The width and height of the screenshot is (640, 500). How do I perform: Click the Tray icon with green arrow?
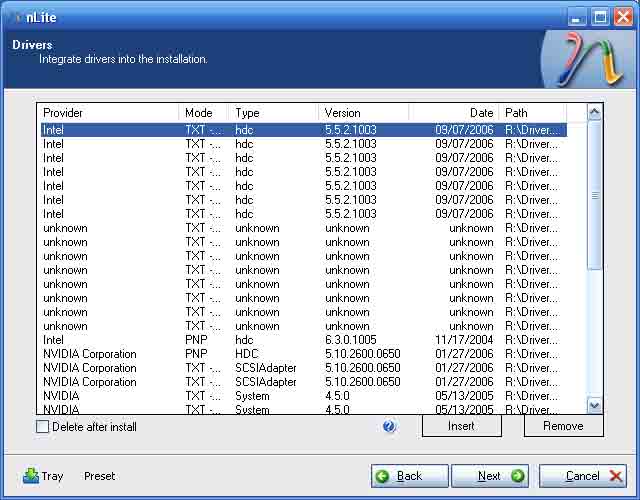point(31,476)
